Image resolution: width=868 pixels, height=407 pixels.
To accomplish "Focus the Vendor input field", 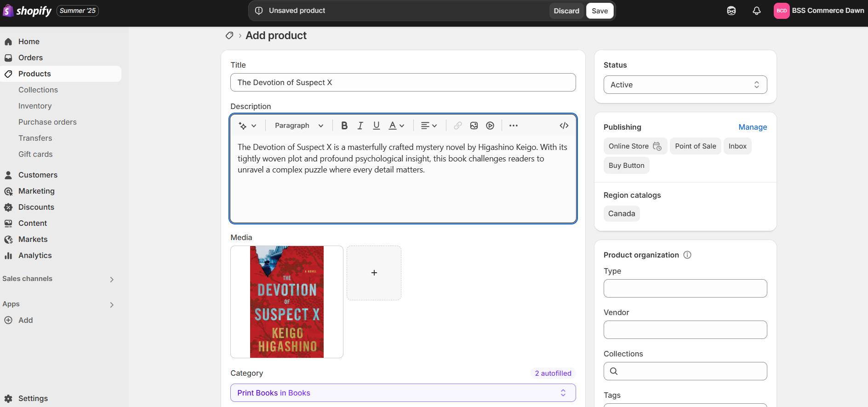I will pos(685,330).
